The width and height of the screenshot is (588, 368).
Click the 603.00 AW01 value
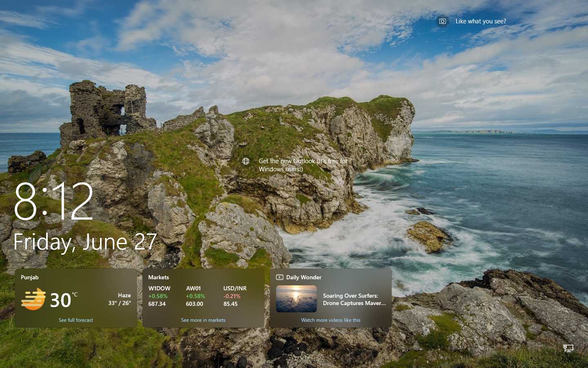pyautogui.click(x=194, y=304)
